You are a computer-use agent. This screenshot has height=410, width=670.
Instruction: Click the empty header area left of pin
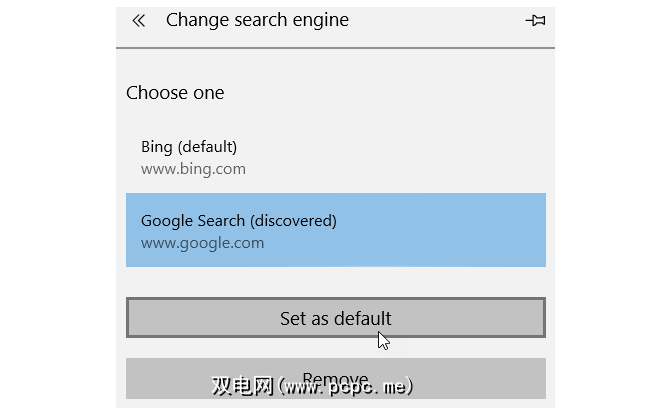[x=440, y=20]
